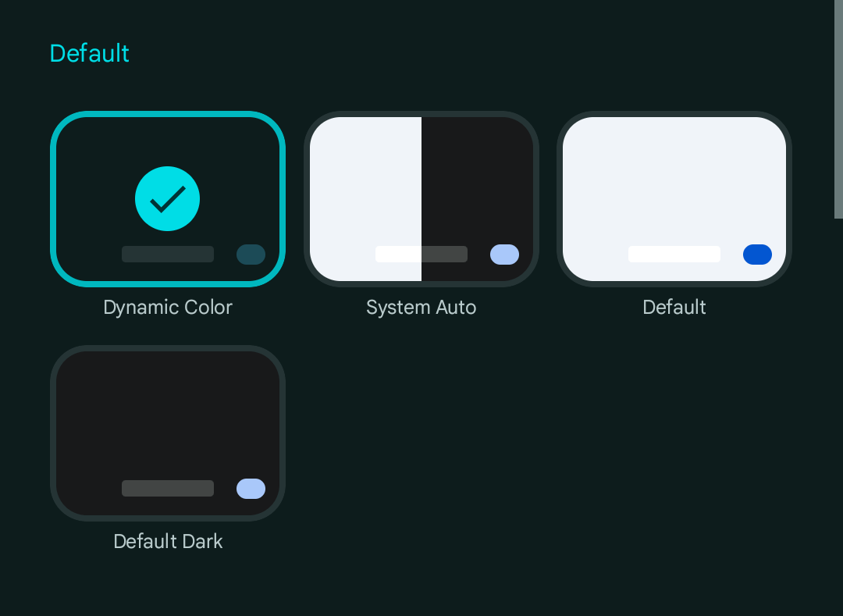Click the teal accent pill in Dynamic Color preview

(x=251, y=255)
